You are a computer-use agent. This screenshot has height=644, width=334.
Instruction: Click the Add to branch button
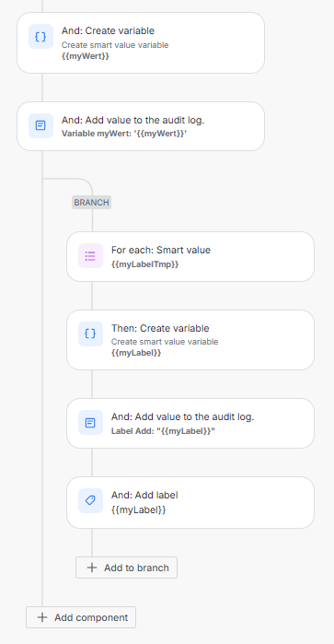click(126, 568)
